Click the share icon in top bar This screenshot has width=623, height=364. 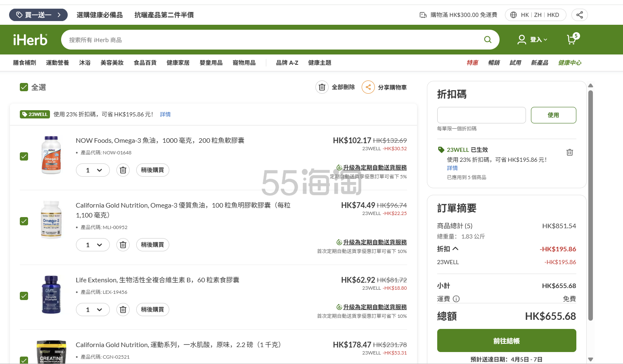[x=579, y=15]
